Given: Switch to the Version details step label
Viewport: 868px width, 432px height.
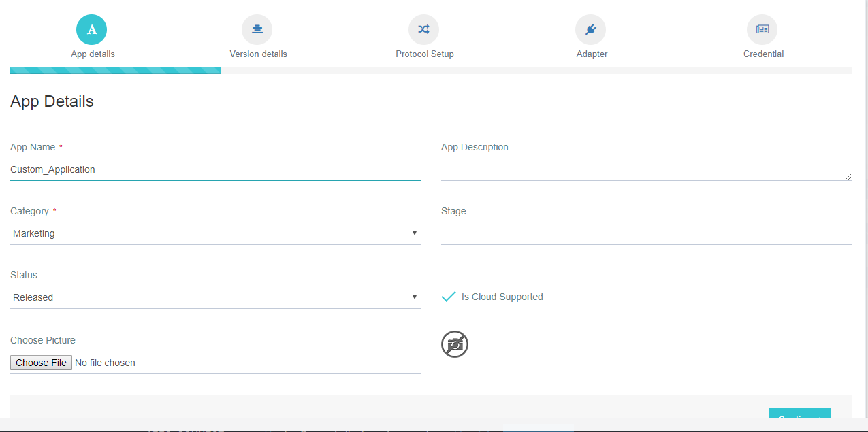Looking at the screenshot, I should pos(257,53).
